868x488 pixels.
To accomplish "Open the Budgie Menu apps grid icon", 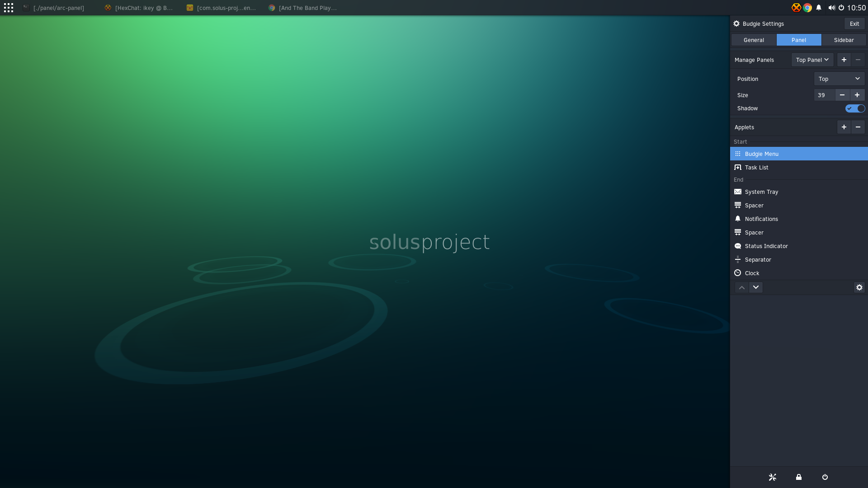I will point(9,8).
